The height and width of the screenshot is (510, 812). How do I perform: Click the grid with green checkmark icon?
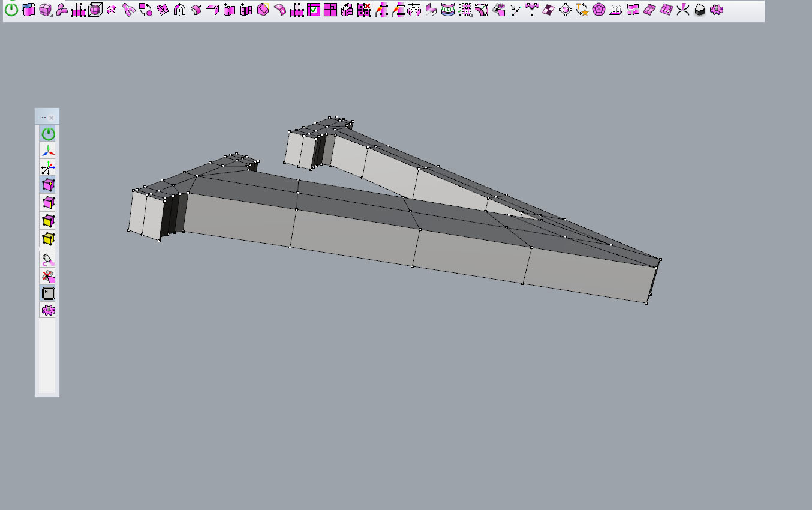314,10
